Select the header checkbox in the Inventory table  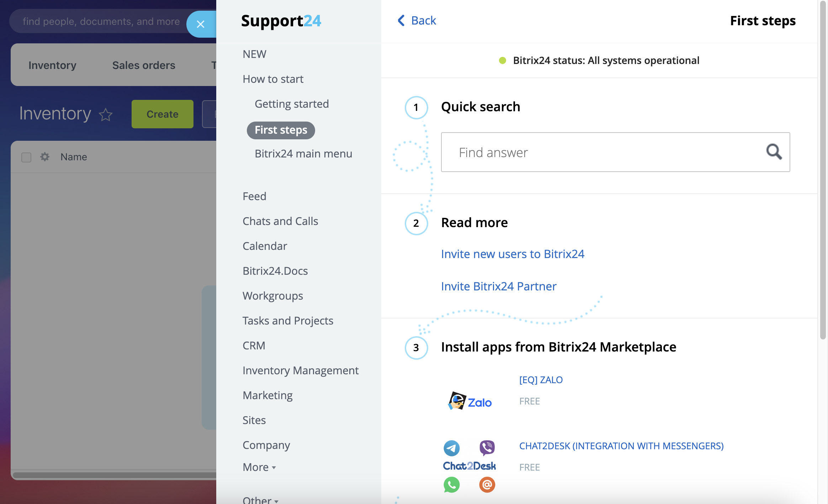(26, 157)
